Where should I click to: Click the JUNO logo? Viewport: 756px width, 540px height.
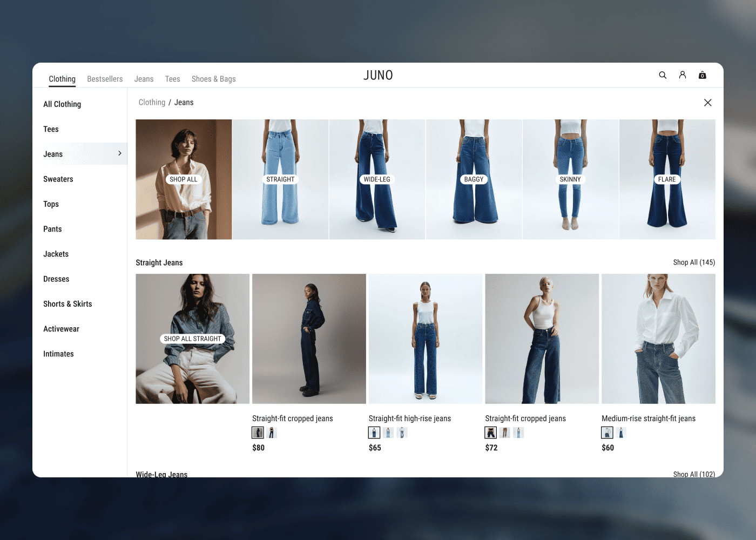[378, 76]
